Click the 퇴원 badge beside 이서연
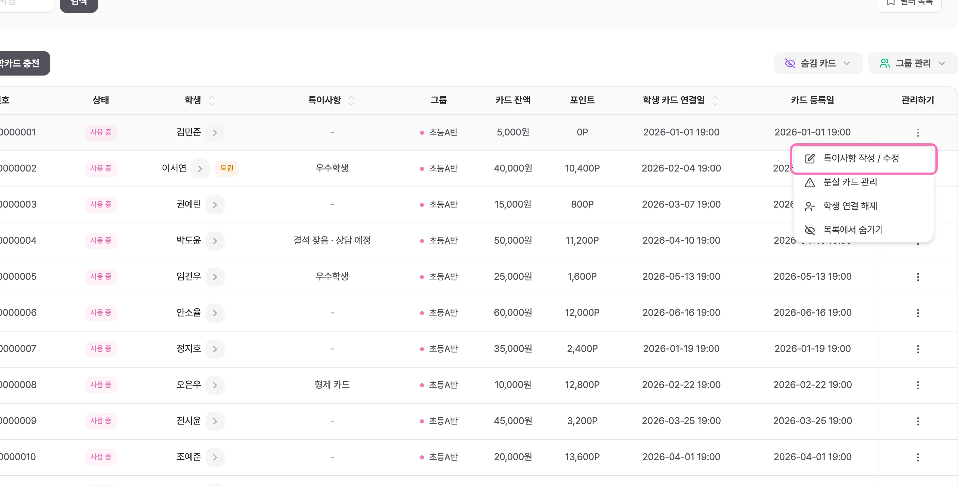Viewport: 980px width, 486px height. 227,168
